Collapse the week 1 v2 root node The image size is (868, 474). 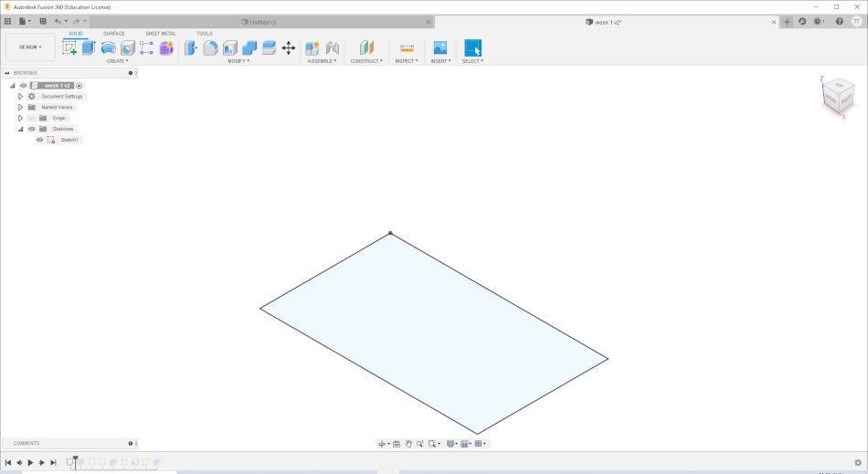[x=12, y=86]
